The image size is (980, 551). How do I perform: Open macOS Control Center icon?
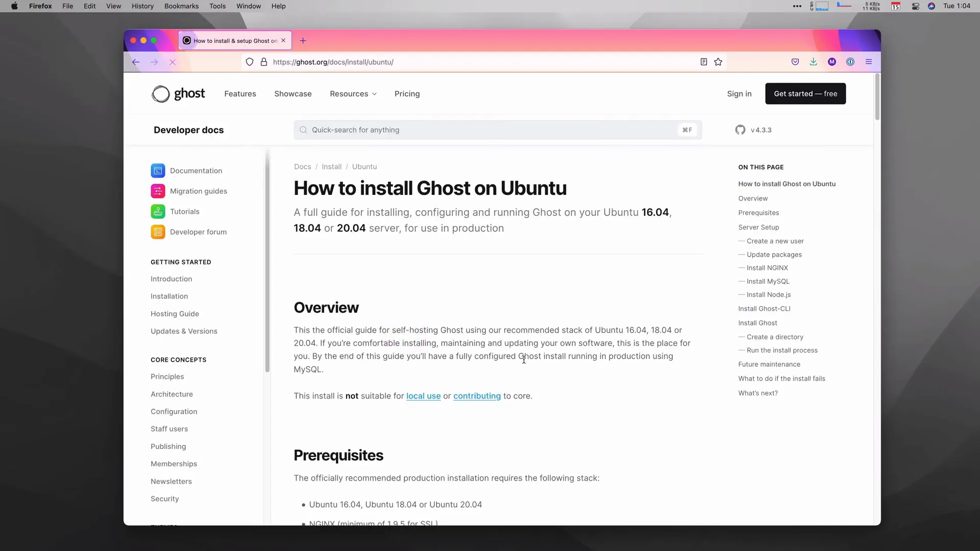(916, 6)
